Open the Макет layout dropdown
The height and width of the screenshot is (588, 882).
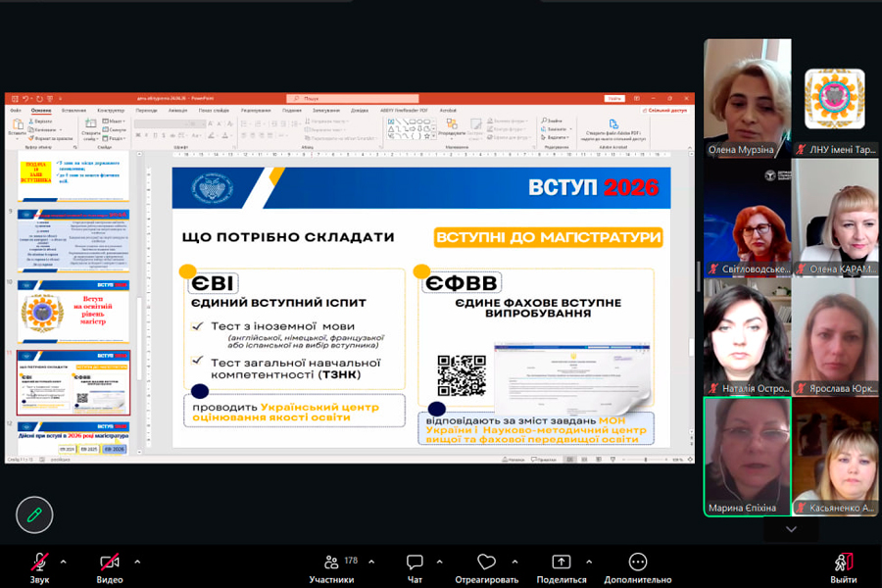click(114, 121)
